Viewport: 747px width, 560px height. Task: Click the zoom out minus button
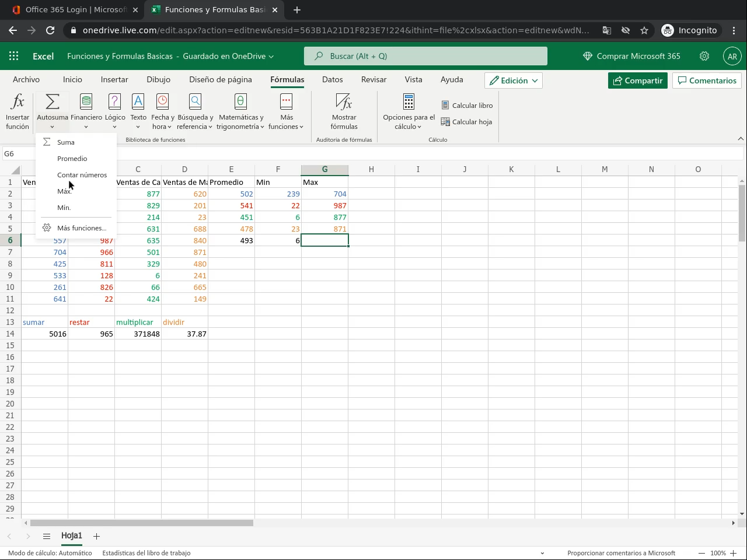(x=701, y=553)
